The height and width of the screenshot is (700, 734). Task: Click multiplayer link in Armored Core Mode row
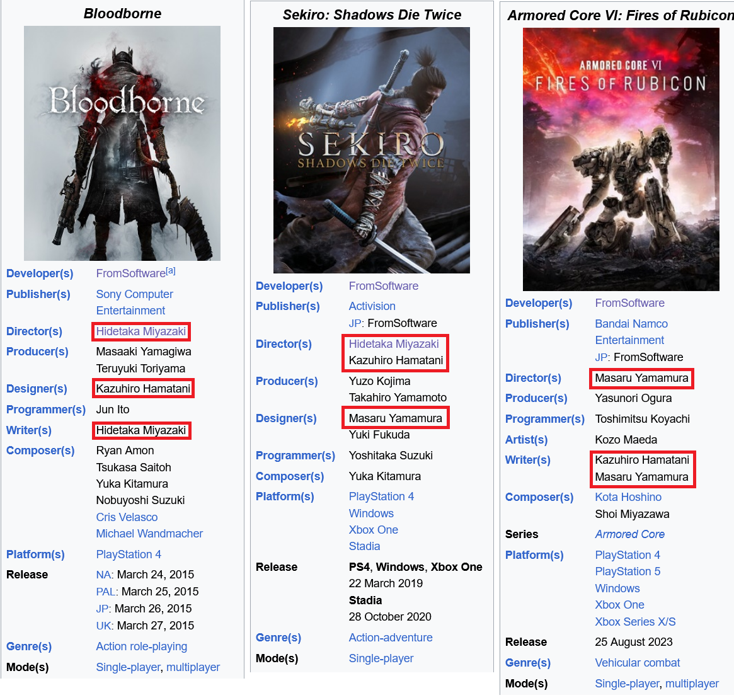click(x=692, y=684)
